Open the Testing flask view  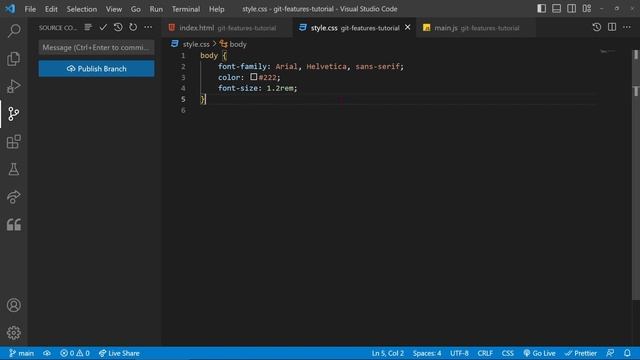point(14,169)
